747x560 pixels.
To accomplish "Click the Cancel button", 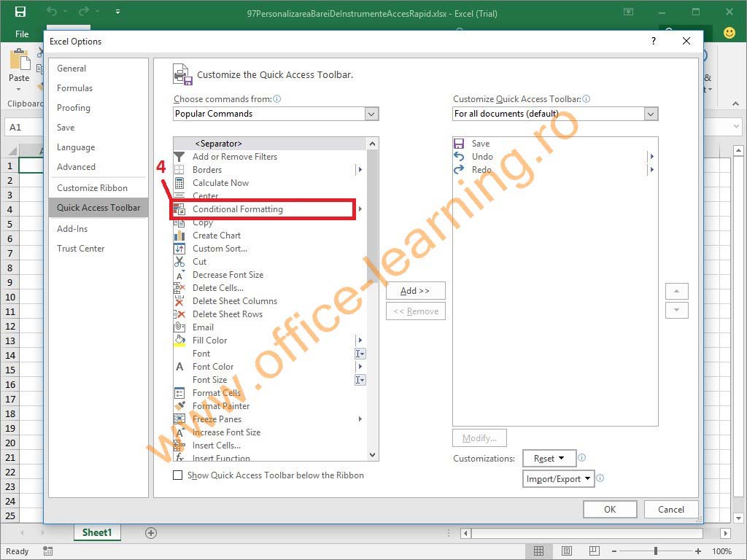I will pos(671,510).
